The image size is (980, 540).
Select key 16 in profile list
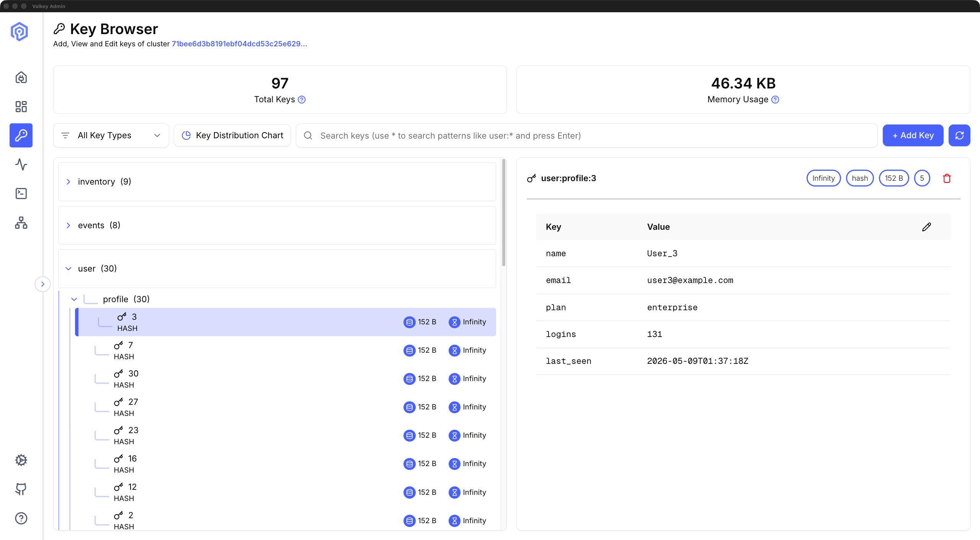tap(286, 464)
